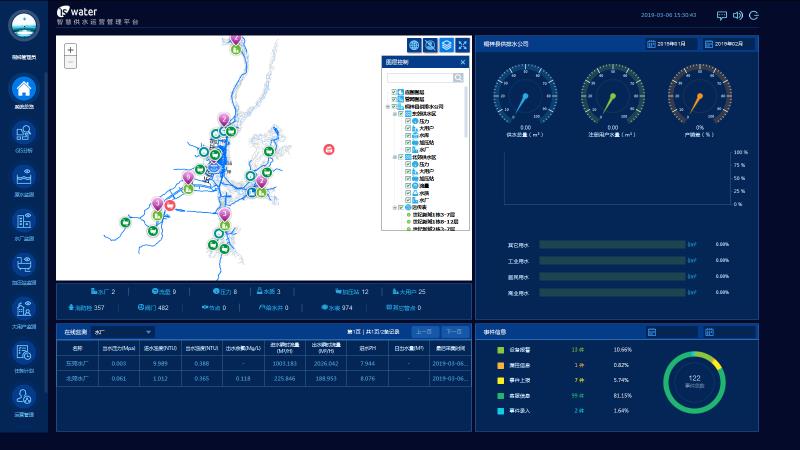
Task: Go to previous page with 上一页
Action: tap(424, 332)
